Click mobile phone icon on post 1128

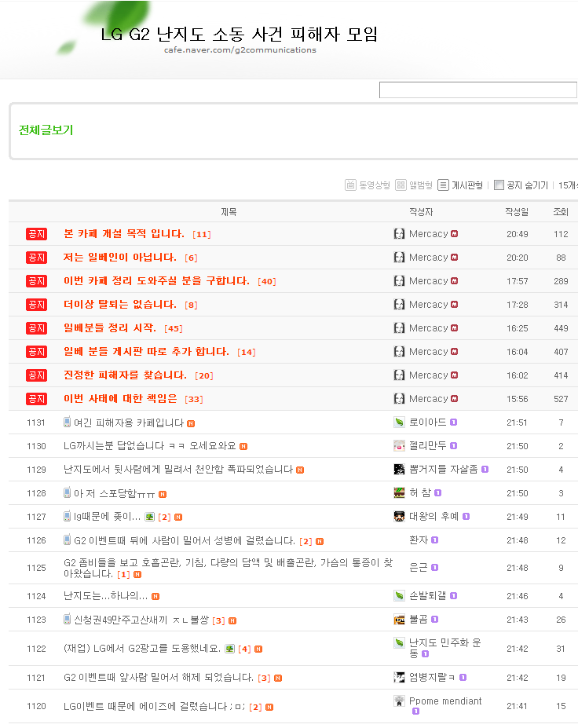[68, 492]
